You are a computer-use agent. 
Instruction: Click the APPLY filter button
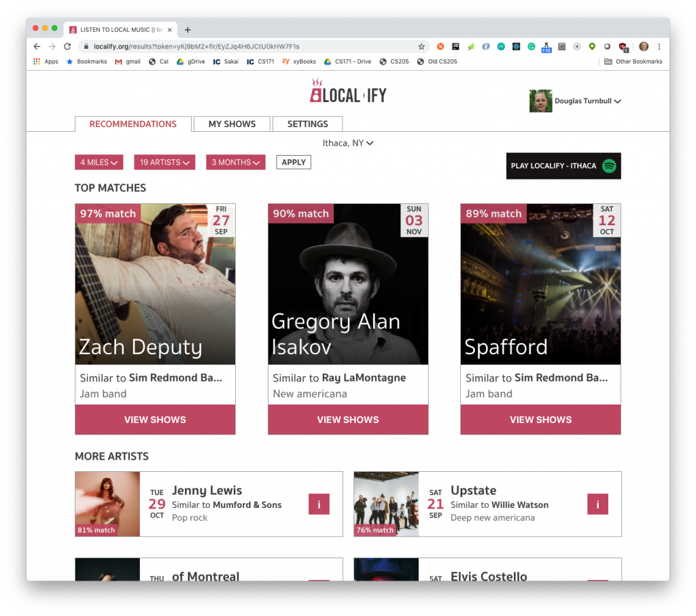pyautogui.click(x=294, y=162)
